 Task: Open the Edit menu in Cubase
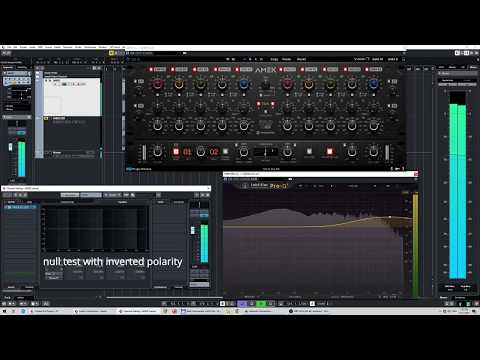(x=15, y=47)
